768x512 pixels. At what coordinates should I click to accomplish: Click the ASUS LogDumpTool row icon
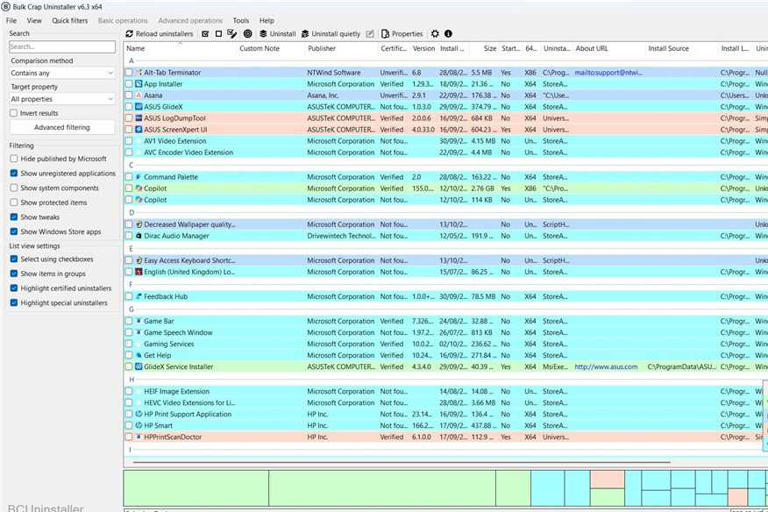[139, 118]
